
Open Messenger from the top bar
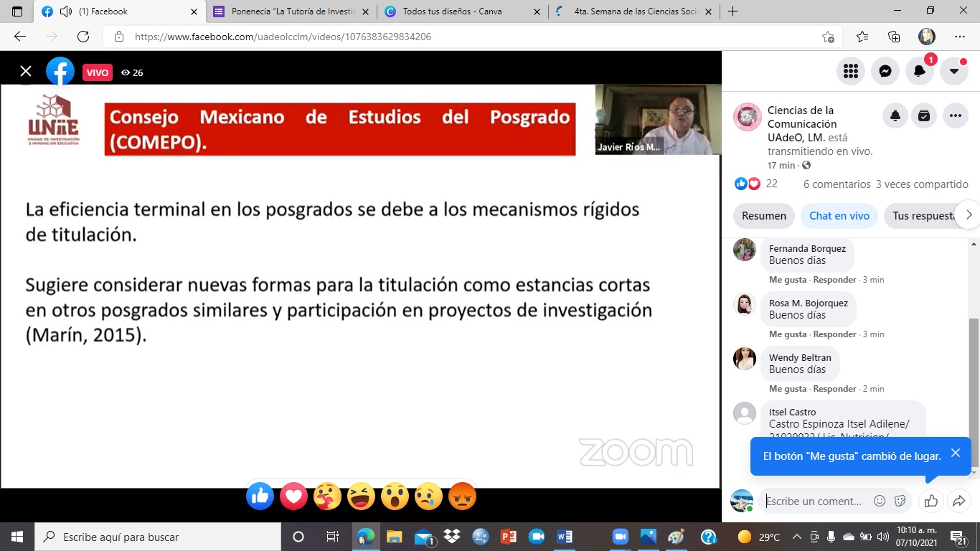click(x=885, y=71)
